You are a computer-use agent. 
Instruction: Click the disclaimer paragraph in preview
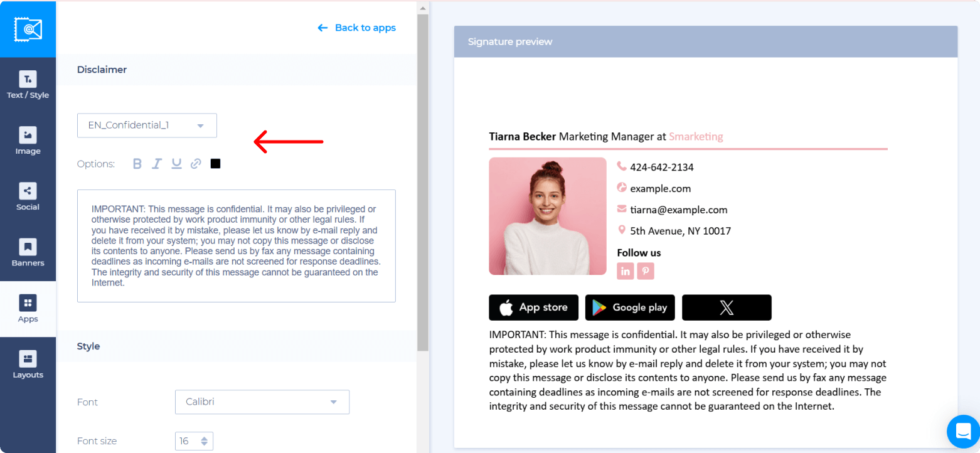pos(688,370)
